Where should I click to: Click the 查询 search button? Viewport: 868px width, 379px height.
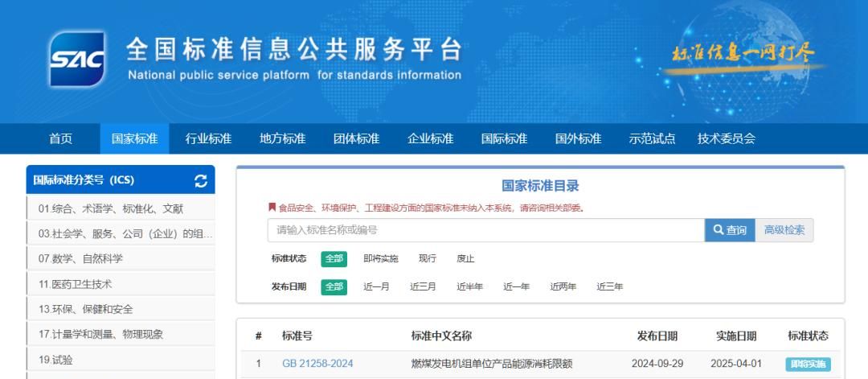[x=730, y=230]
